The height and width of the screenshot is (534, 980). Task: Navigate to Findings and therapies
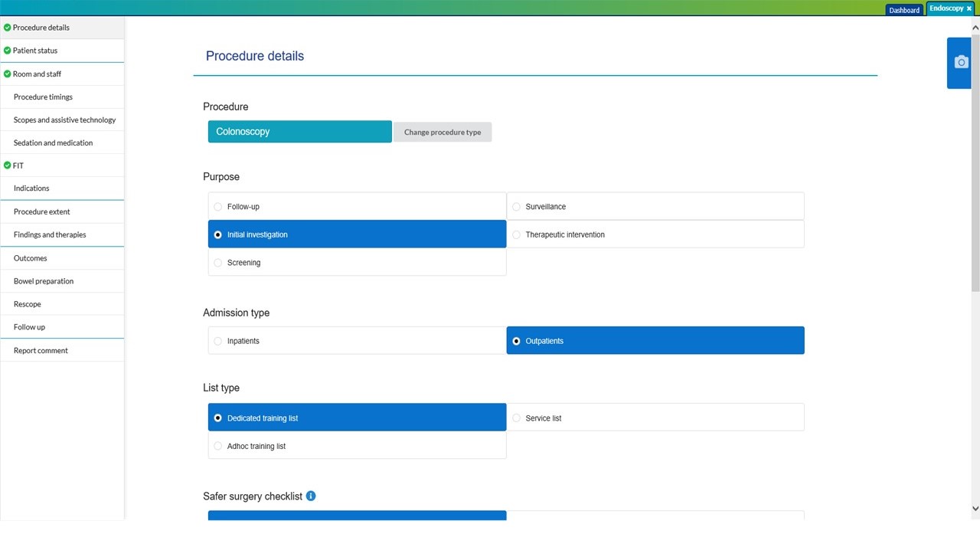[49, 234]
